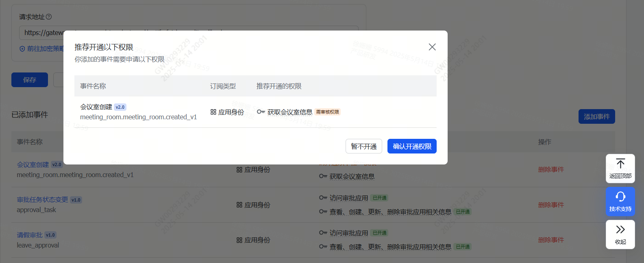Image resolution: width=644 pixels, height=263 pixels.
Task: Click key icon beside 访问审批应用 in approval_task row
Action: click(x=323, y=197)
